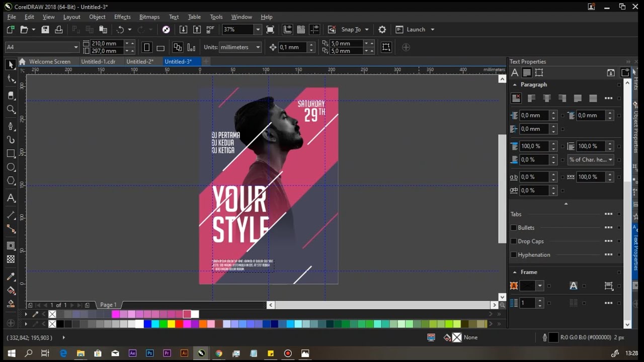Enable the Hyphenation checkbox
644x362 pixels.
click(514, 255)
